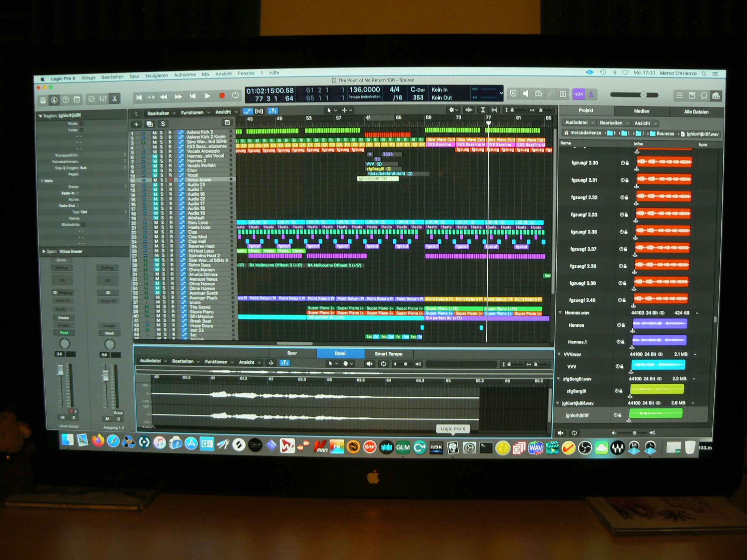Open the List Editors icon

[x=680, y=96]
